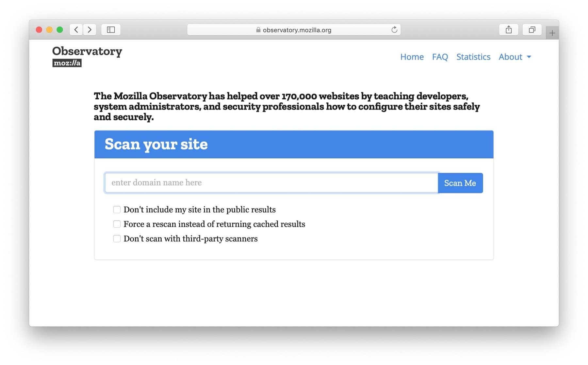
Task: Check "Force a rescan" option
Action: [x=117, y=224]
